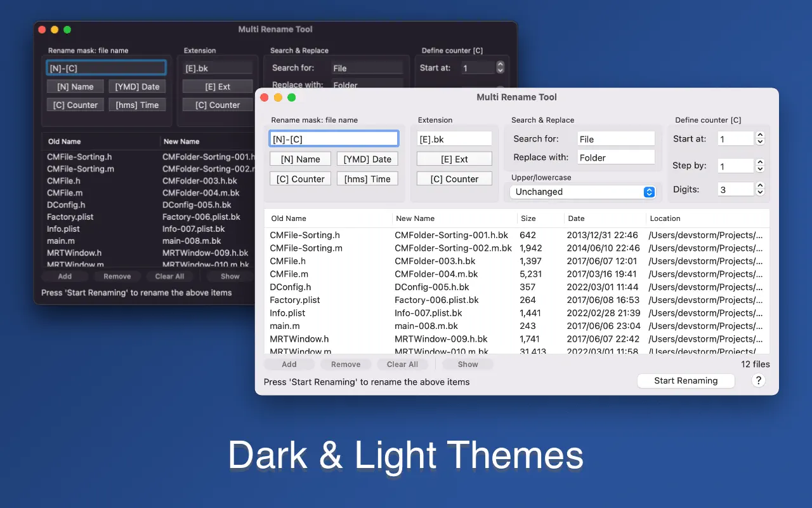The width and height of the screenshot is (812, 508).
Task: Select the CMFile.m row in light window
Action: click(x=517, y=274)
